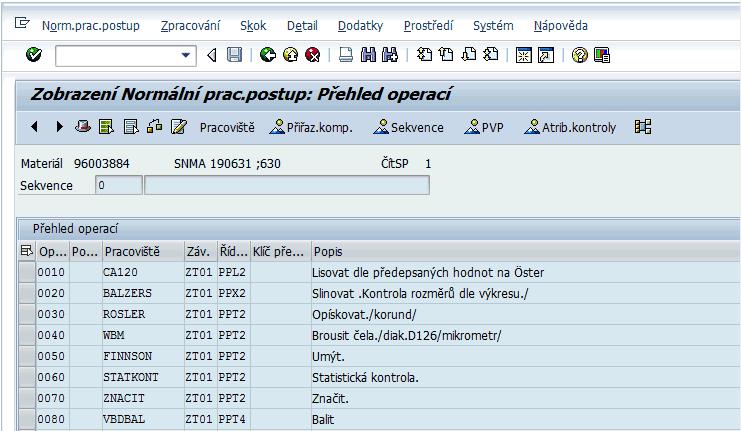Open the Prostředí menu
The image size is (741, 431).
[x=428, y=26]
